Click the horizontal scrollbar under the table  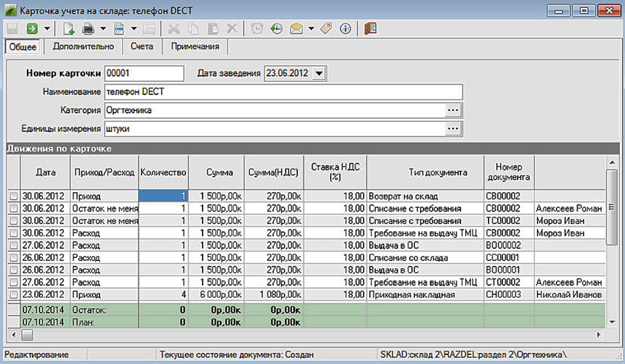pyautogui.click(x=303, y=335)
